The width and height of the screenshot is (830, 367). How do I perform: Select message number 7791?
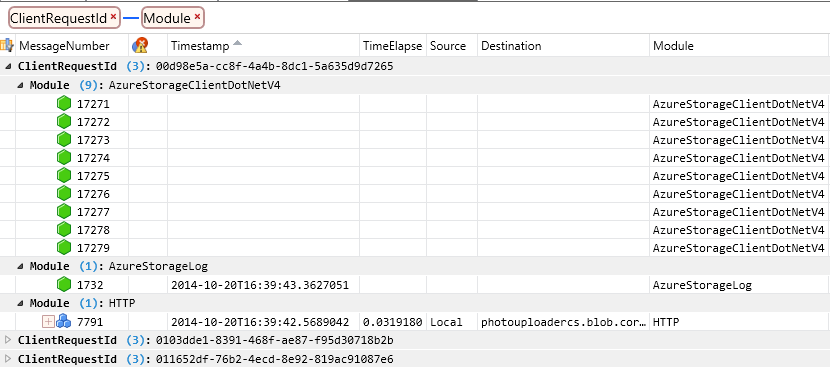click(90, 322)
